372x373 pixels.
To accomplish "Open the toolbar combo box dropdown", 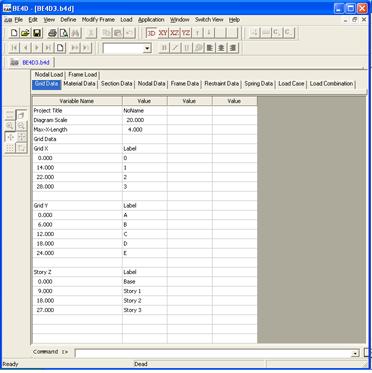I will click(147, 49).
